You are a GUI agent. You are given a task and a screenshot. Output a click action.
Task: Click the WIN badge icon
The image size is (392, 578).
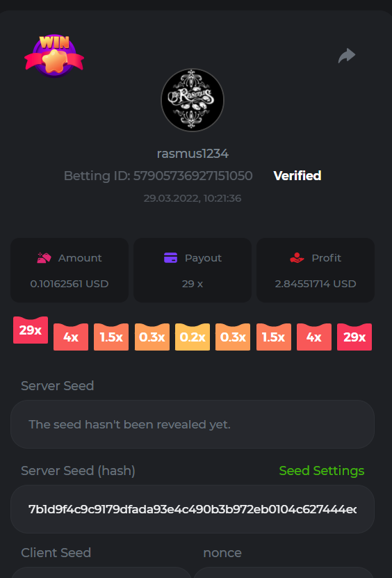point(54,56)
